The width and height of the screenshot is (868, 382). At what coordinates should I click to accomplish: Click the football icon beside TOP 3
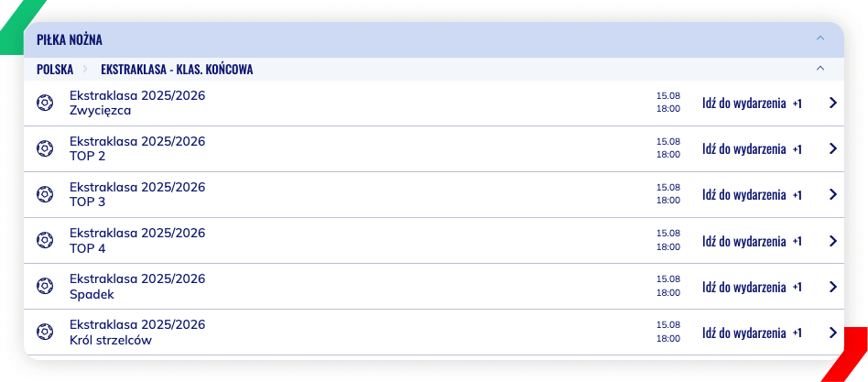45,195
